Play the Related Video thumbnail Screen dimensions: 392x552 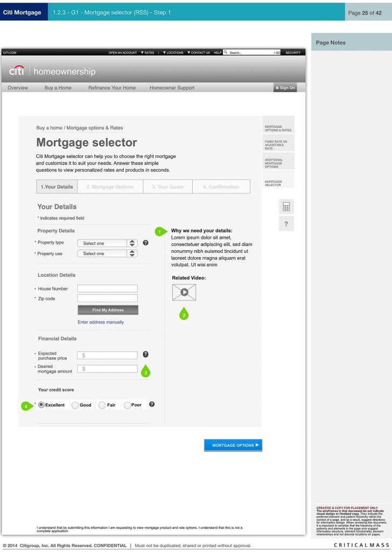pos(184,292)
